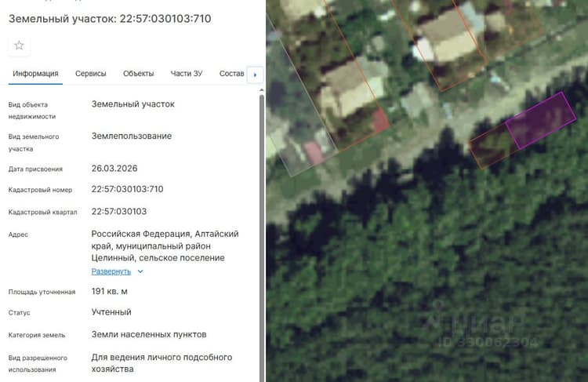Screen dimensions: 588x382
Task: Click the scrollbar up arrow
Action: click(x=261, y=90)
